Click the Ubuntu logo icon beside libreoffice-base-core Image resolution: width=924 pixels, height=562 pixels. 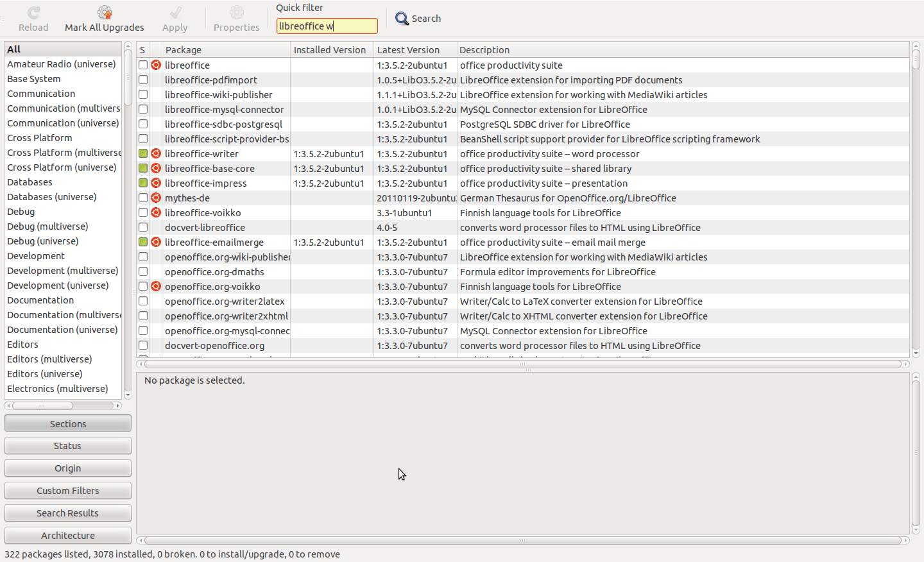(156, 168)
